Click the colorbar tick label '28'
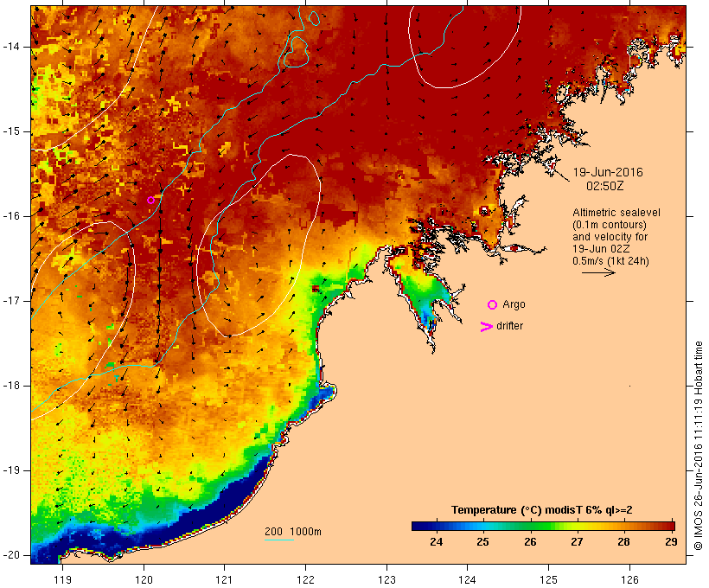Image resolution: width=709 pixels, height=588 pixels. 624,541
